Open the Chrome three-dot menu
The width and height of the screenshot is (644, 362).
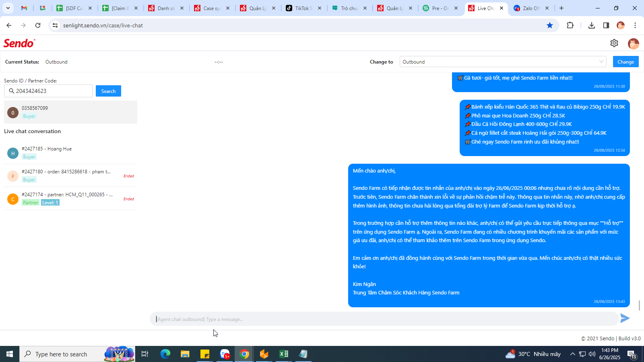pos(635,25)
